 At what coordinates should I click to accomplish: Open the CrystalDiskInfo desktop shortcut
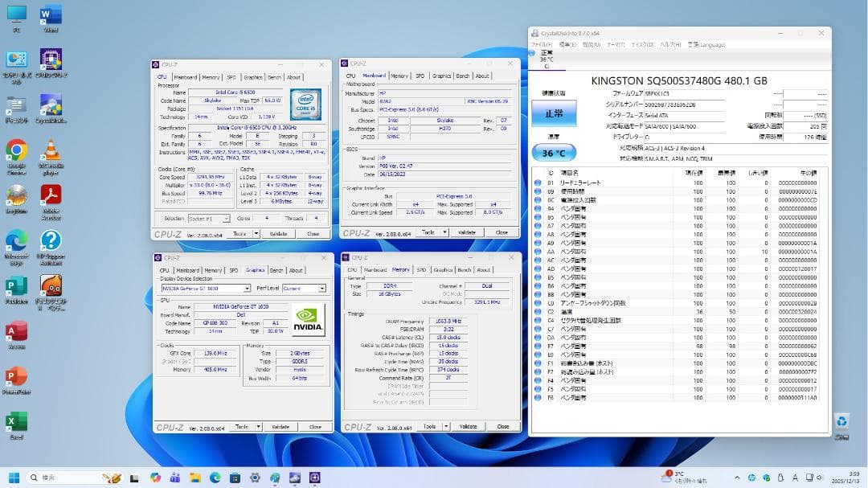click(x=51, y=109)
